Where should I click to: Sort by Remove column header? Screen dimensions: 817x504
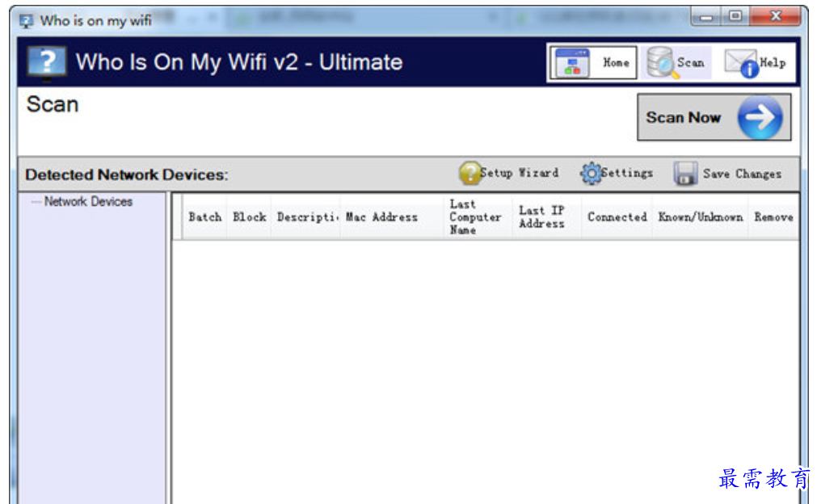(773, 217)
